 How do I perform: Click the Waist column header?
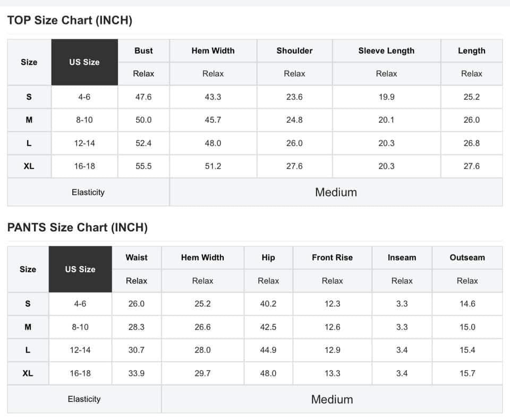click(137, 257)
